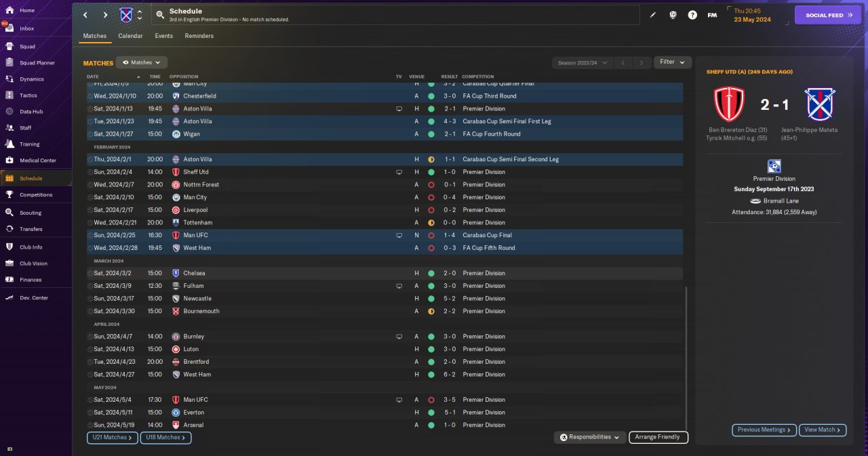Switch to the Matches tab
This screenshot has width=868, height=456.
coord(95,36)
